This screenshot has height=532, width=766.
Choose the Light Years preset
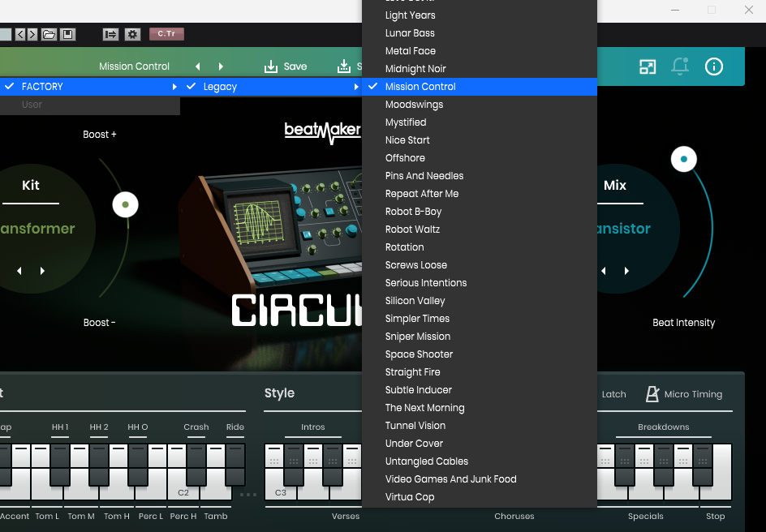480,15
